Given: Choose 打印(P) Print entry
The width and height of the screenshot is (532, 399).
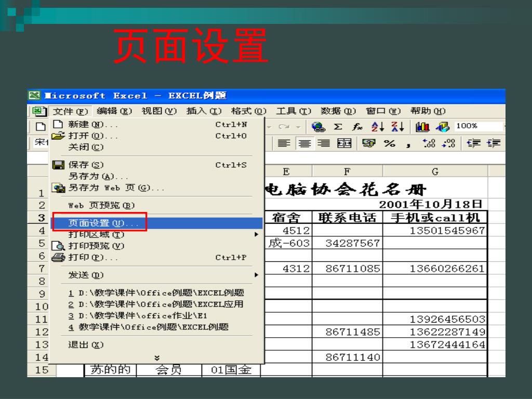Looking at the screenshot, I should click(156, 257).
